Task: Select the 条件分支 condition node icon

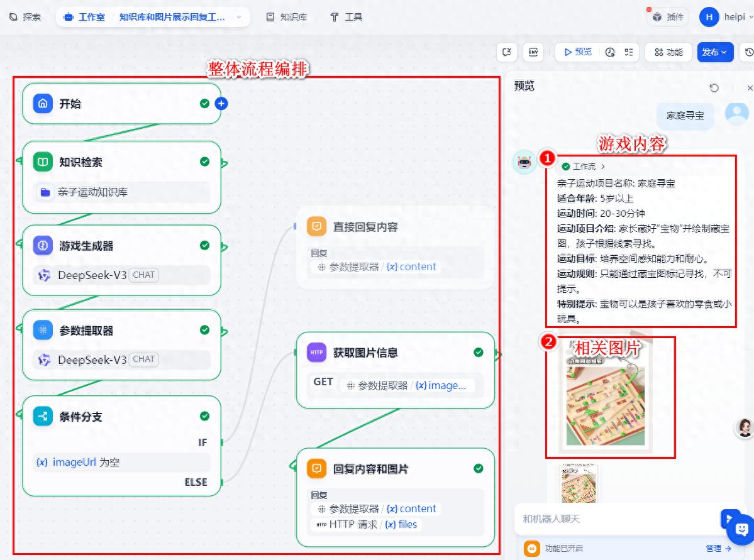Action: pyautogui.click(x=42, y=416)
